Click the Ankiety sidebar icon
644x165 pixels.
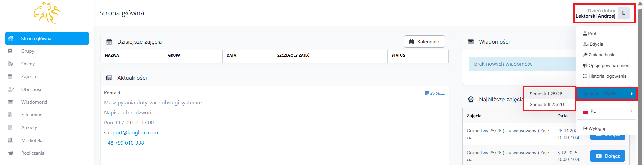[10, 127]
